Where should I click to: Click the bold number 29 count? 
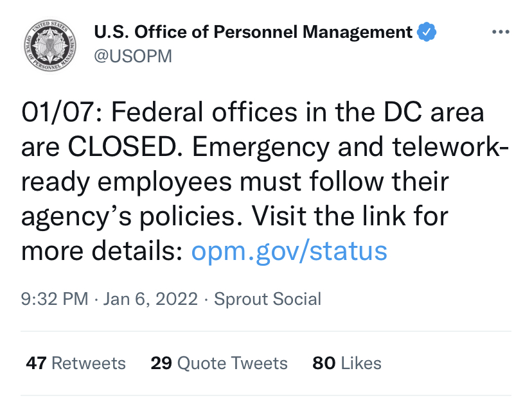coord(161,363)
